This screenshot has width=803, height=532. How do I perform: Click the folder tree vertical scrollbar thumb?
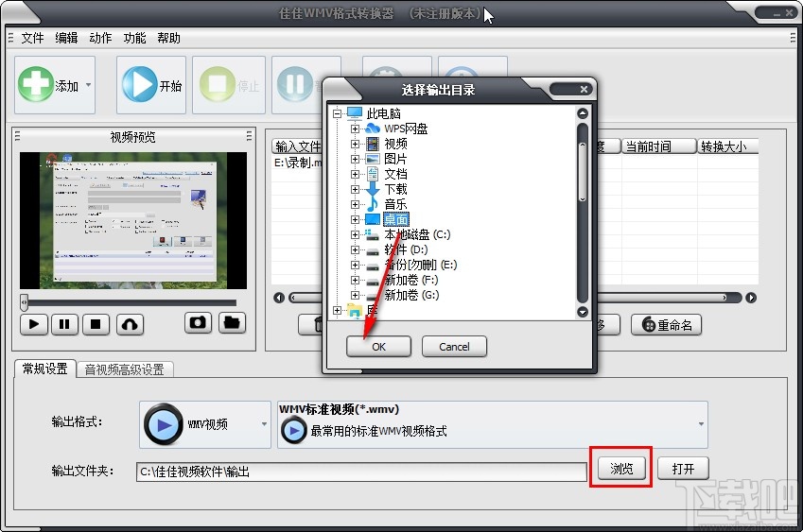coord(583,172)
